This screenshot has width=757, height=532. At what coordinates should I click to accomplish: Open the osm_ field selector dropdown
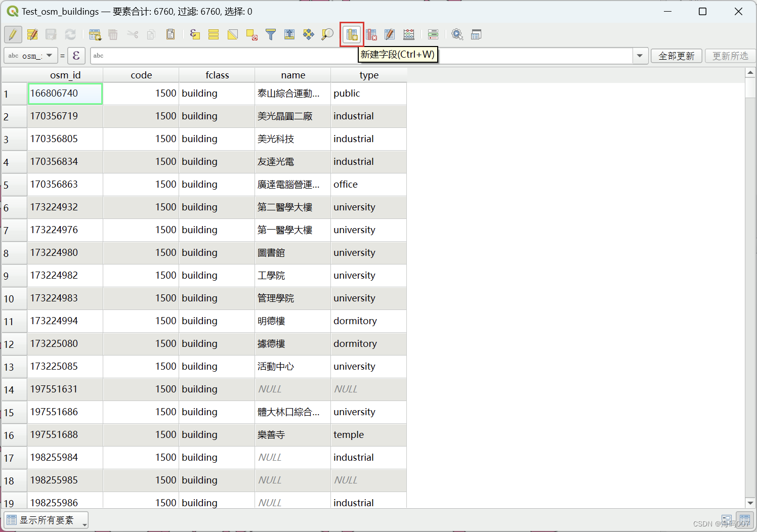coord(31,56)
